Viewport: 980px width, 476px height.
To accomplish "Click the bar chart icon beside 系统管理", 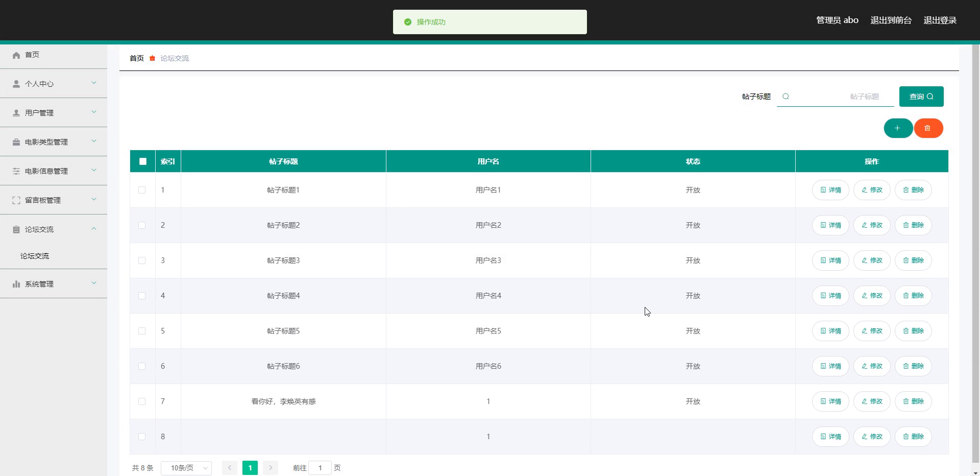I will pos(16,284).
